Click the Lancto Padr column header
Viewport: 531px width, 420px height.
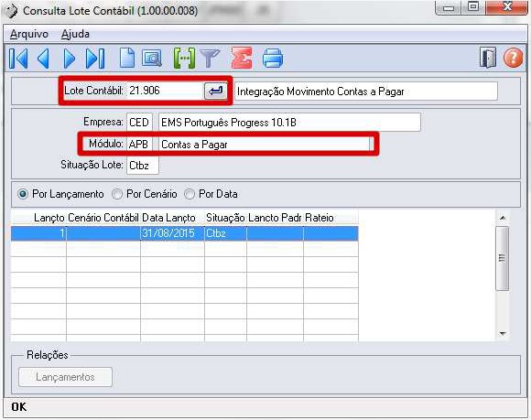[x=275, y=218]
